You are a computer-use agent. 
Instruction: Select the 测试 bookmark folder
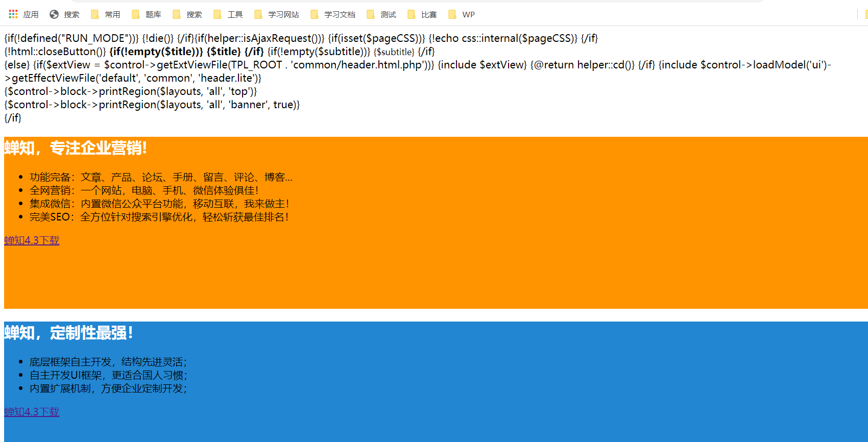point(381,14)
